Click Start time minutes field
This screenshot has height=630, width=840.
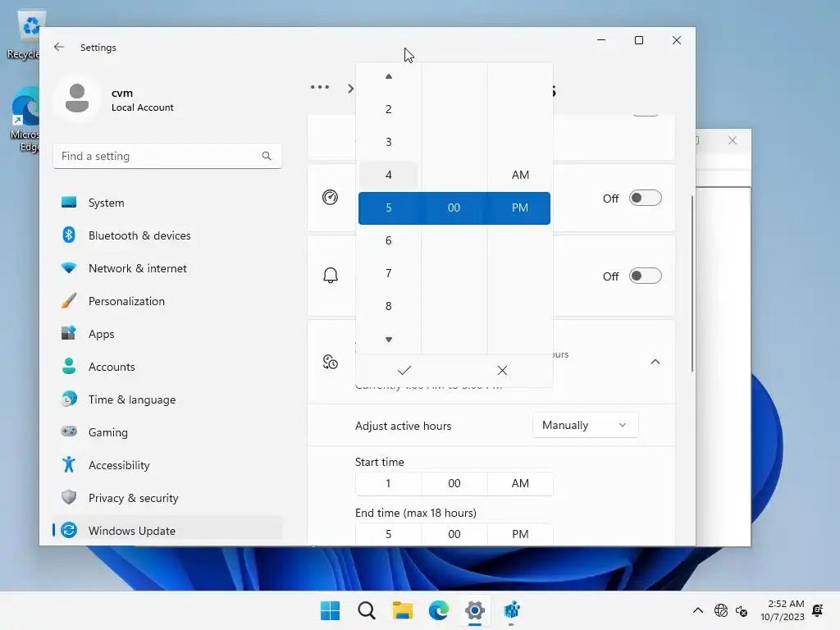pos(454,483)
